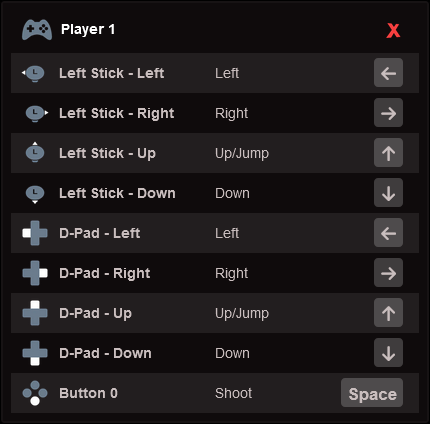Click the D-Pad - Right cross icon
This screenshot has width=430, height=424.
pos(35,273)
